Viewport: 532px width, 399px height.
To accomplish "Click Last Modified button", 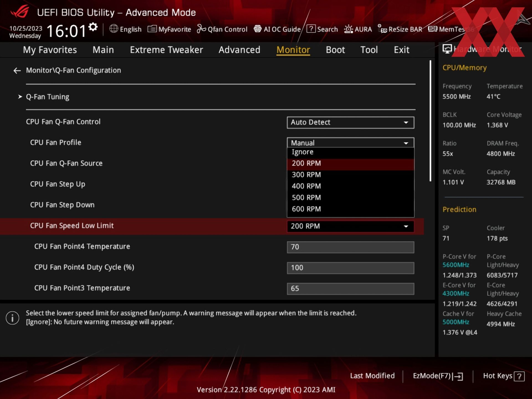I will [x=372, y=376].
